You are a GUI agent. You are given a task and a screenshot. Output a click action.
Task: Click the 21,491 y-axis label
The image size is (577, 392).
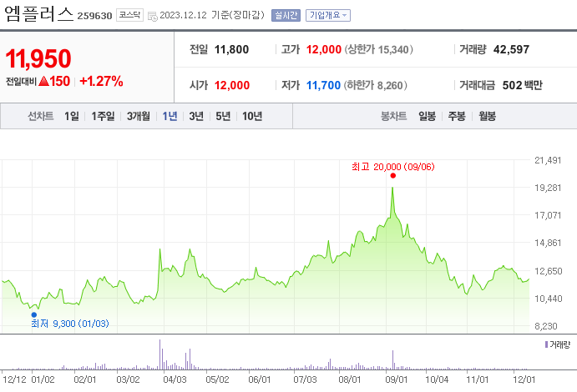click(x=548, y=160)
